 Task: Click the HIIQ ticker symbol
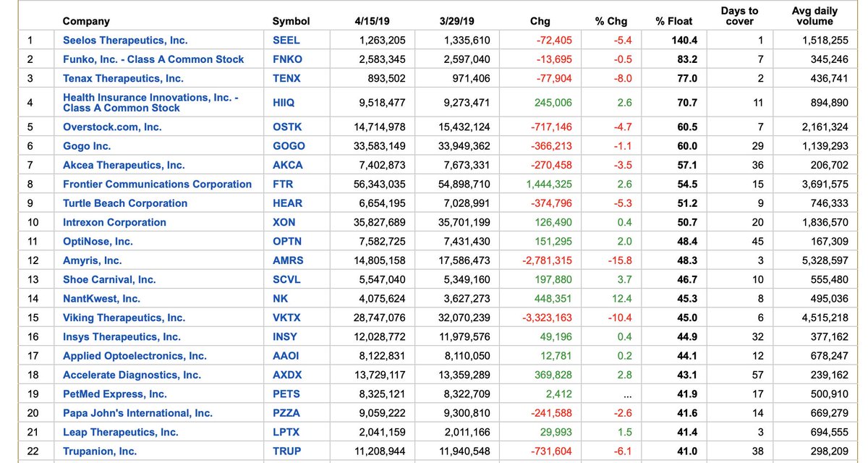click(284, 103)
